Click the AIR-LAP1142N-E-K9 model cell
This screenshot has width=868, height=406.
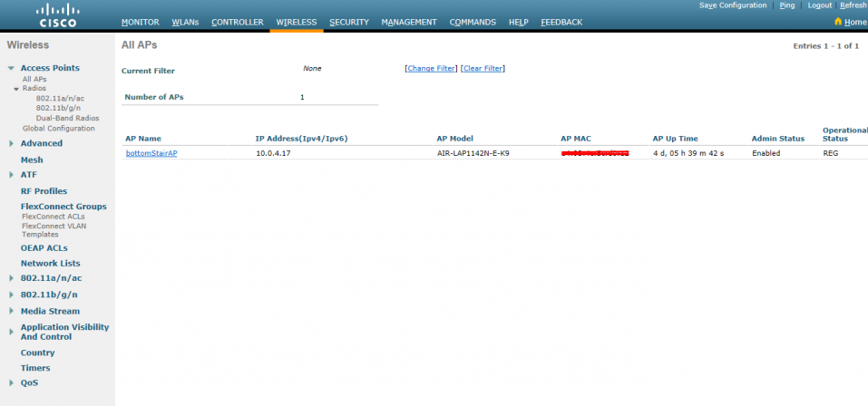(x=473, y=153)
